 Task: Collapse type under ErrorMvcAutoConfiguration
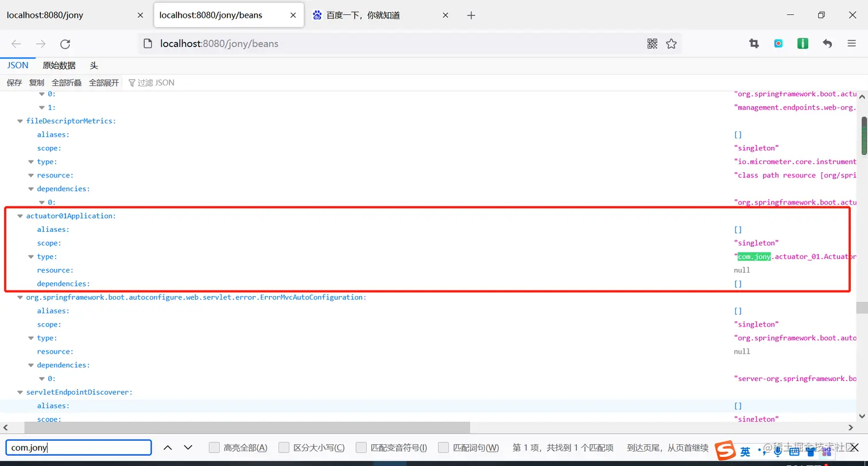click(x=31, y=338)
